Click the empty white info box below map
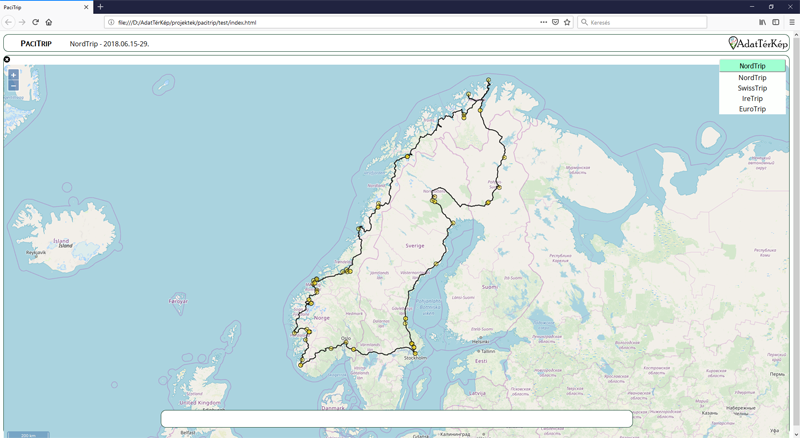This screenshot has width=800, height=438. tap(396, 419)
